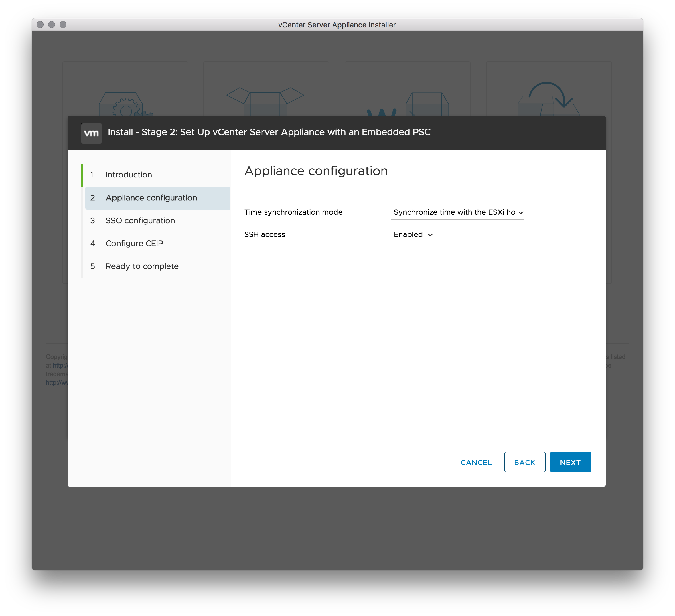Click the macOS zoom window button
The width and height of the screenshot is (675, 616).
tap(63, 25)
